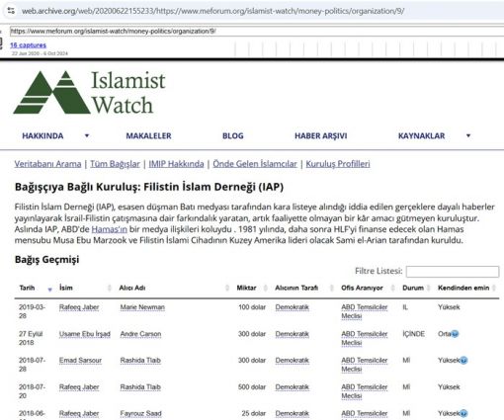Viewport: 504px width, 420px height.
Task: Open Rafeeq Jaber in Fayrouz Saad row
Action: [79, 413]
